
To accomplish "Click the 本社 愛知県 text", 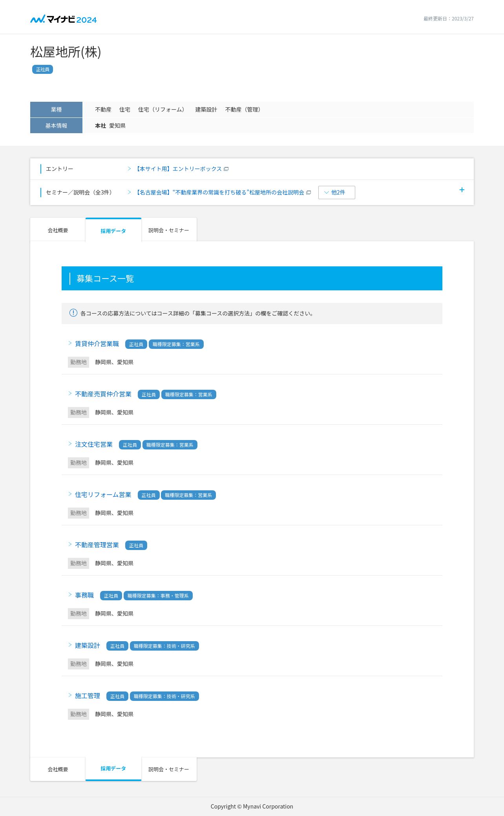I will pos(110,126).
